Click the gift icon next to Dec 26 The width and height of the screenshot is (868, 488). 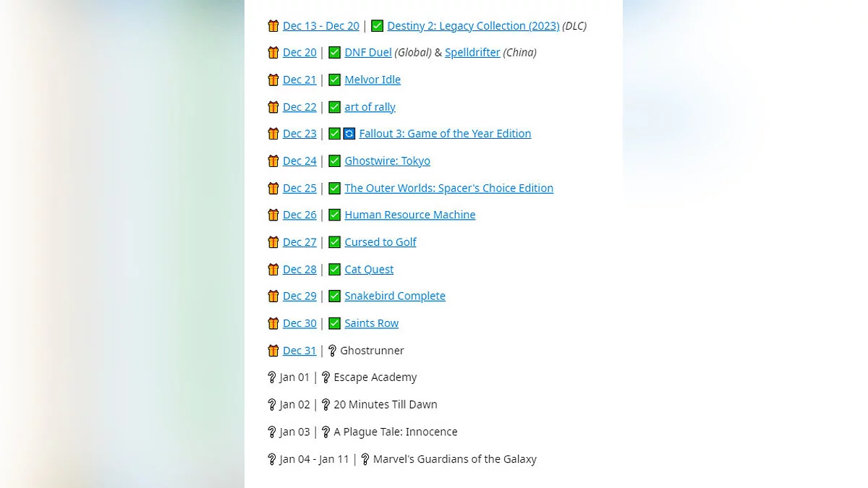click(273, 215)
